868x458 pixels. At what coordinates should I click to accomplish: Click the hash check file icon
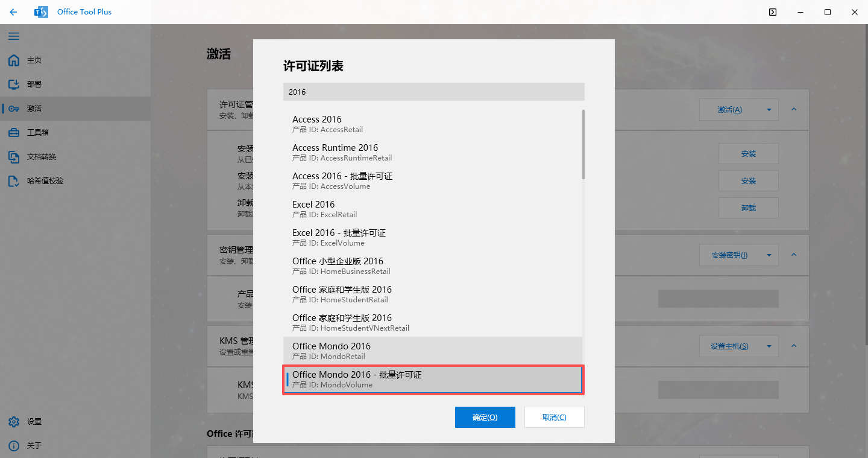pos(14,181)
